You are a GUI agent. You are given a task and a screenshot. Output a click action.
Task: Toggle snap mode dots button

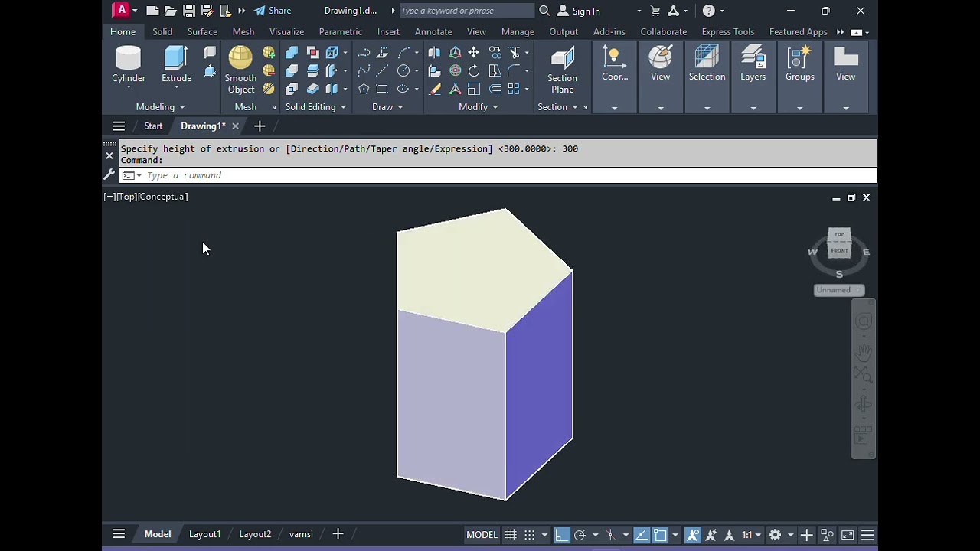(x=529, y=535)
